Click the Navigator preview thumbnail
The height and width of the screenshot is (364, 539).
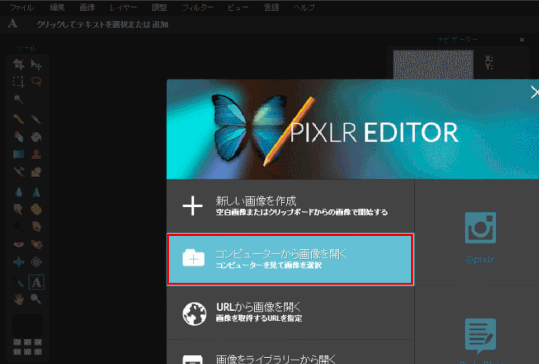pos(433,64)
